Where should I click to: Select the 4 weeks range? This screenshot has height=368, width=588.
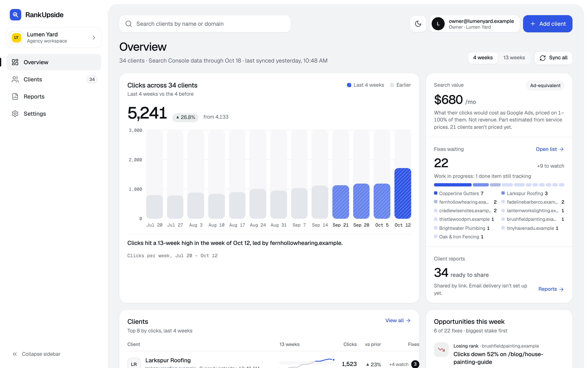pyautogui.click(x=483, y=58)
